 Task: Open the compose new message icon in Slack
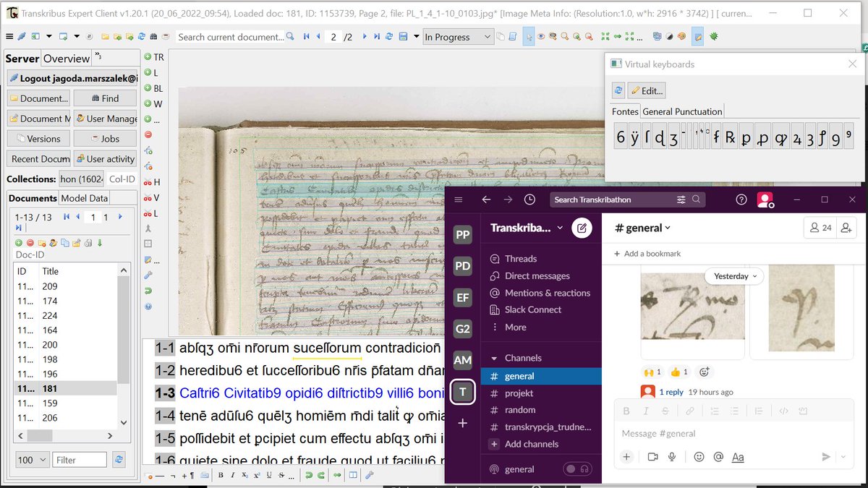tap(580, 228)
